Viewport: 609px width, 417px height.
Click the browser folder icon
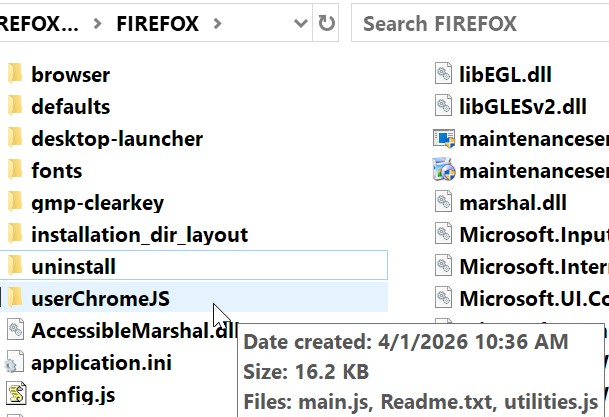click(14, 74)
